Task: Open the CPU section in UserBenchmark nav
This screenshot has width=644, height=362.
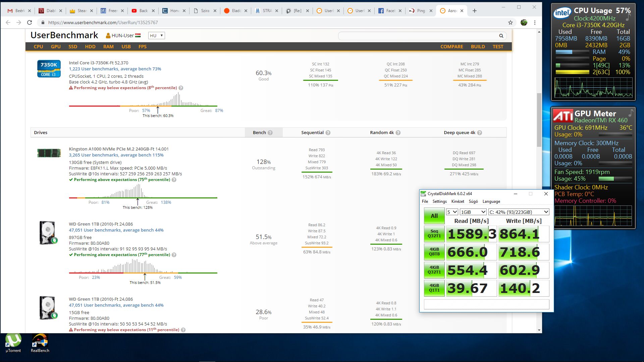Action: (x=38, y=47)
